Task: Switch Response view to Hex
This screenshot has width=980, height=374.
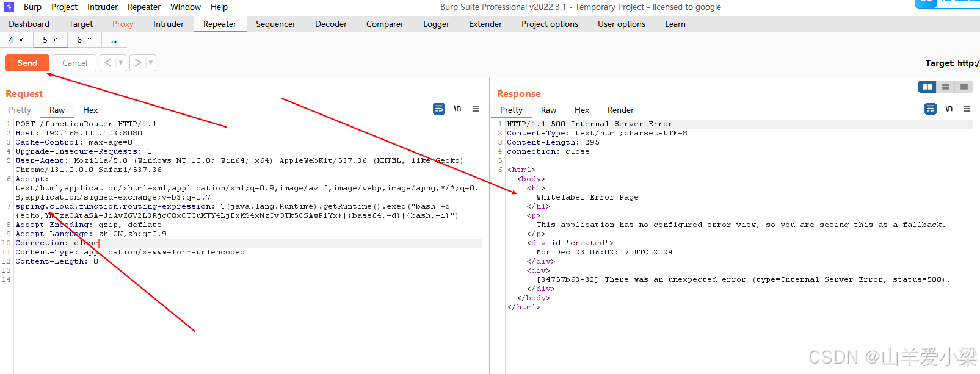Action: (x=582, y=110)
